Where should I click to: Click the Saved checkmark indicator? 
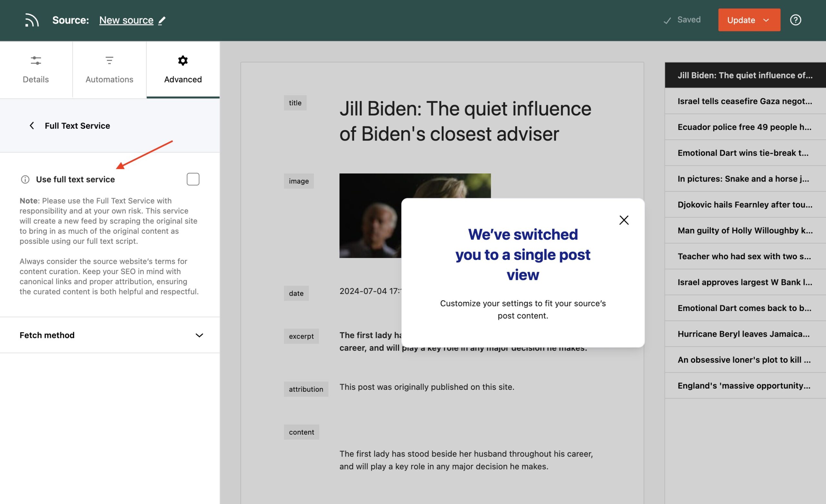pos(667,20)
